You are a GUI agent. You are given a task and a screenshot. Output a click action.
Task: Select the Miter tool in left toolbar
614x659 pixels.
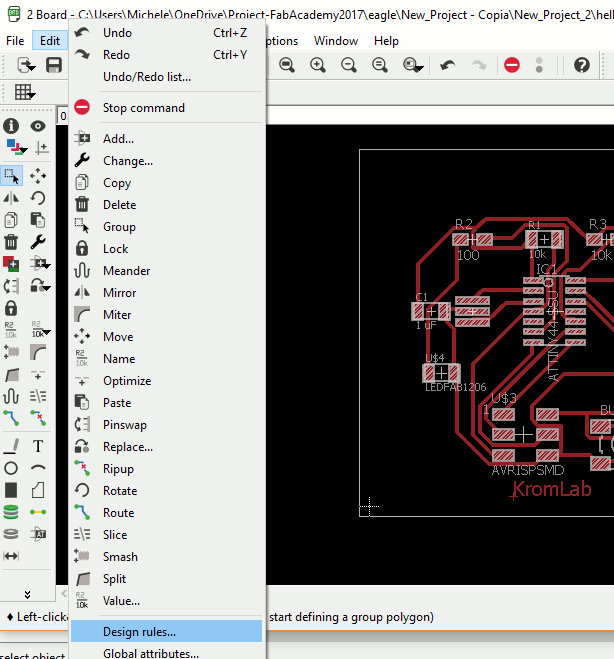tap(38, 352)
